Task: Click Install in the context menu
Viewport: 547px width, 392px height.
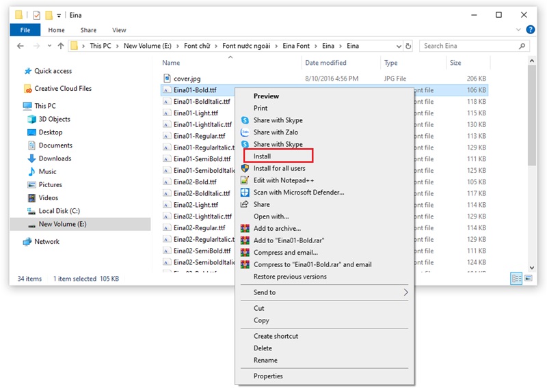Action: tap(262, 156)
